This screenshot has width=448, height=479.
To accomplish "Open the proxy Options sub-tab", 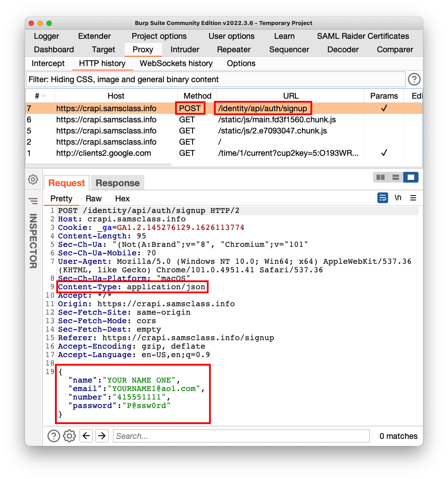I will coord(241,63).
